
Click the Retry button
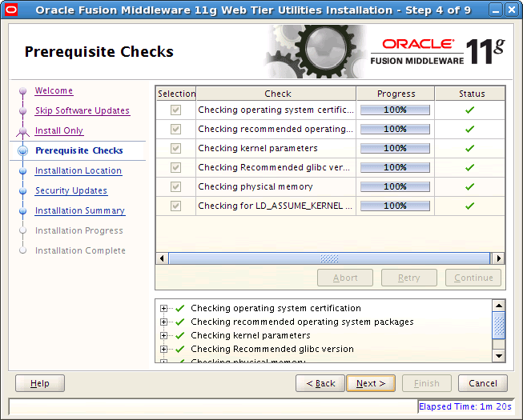[409, 278]
